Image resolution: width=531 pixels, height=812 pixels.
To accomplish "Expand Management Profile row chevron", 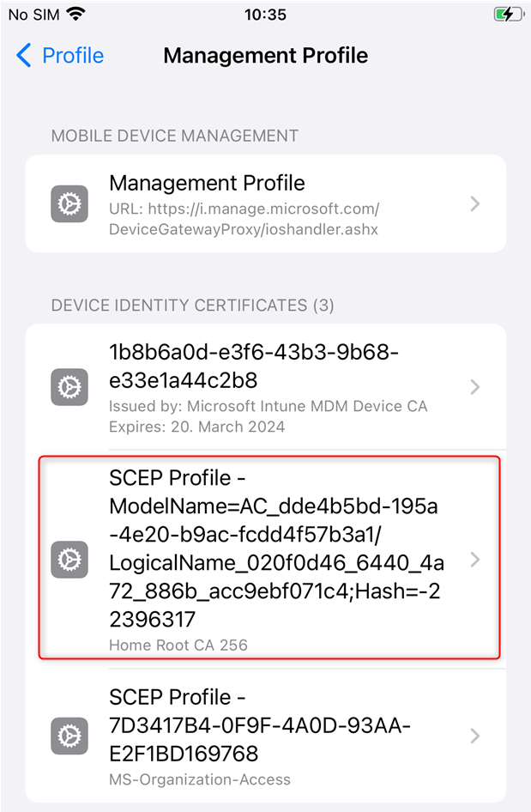I will coord(475,203).
